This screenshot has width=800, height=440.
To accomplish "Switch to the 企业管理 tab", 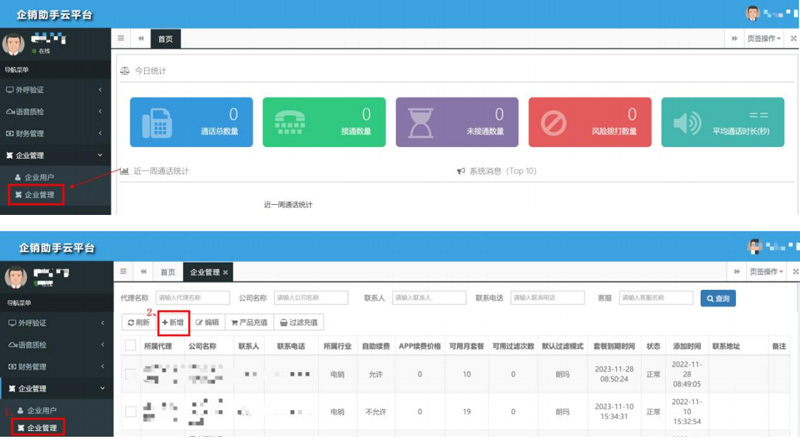I will (x=205, y=272).
